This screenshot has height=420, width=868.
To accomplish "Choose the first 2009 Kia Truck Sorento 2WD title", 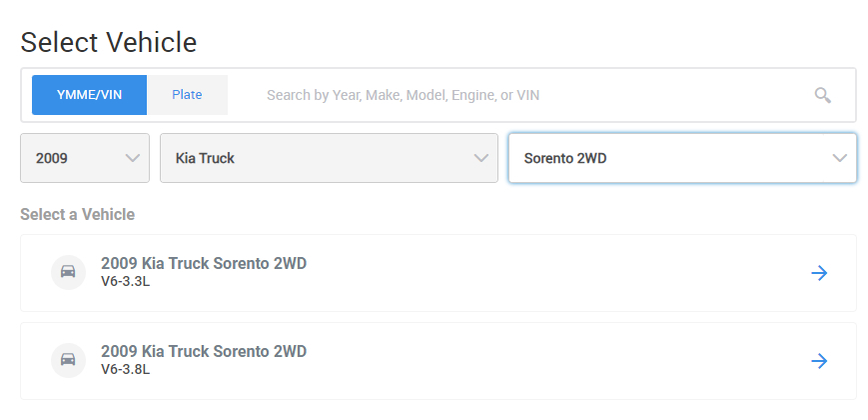I will tap(204, 264).
